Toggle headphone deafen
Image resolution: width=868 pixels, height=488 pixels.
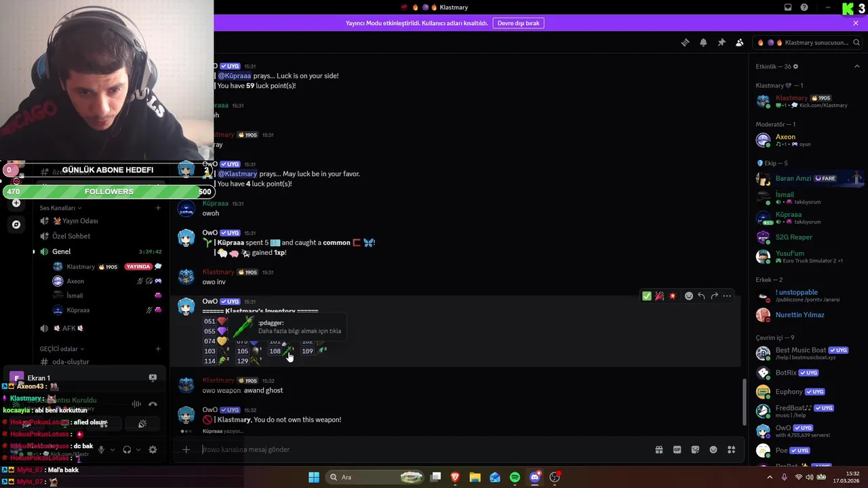coord(127,449)
